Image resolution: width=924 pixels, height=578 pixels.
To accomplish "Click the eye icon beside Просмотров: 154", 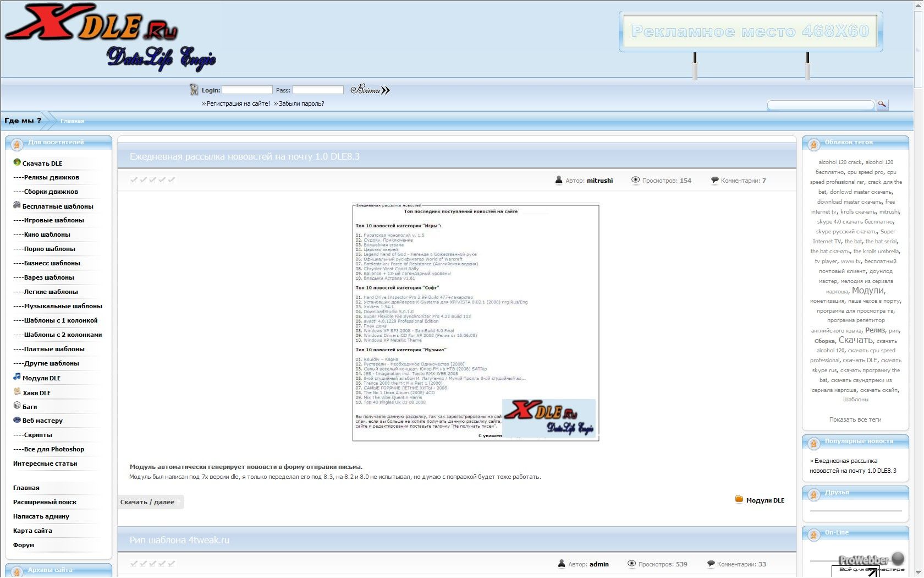I will tap(635, 180).
